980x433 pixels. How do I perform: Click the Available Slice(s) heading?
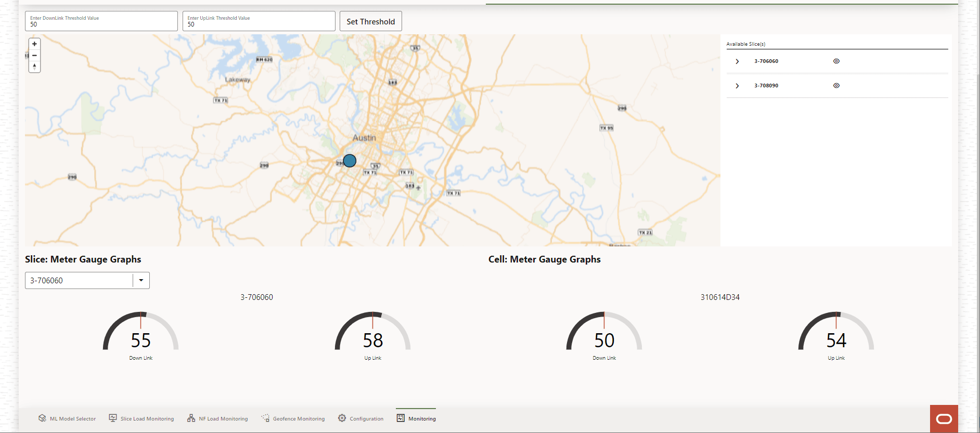745,44
